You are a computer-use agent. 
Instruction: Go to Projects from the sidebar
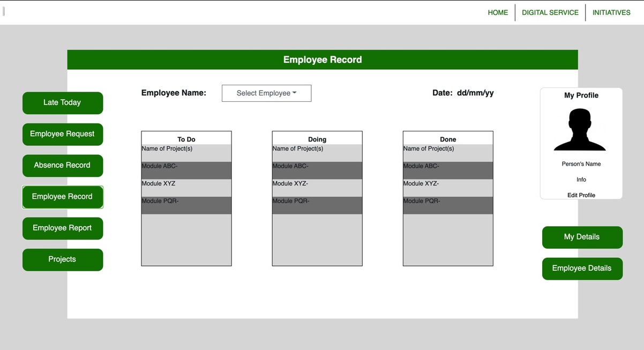tap(63, 259)
